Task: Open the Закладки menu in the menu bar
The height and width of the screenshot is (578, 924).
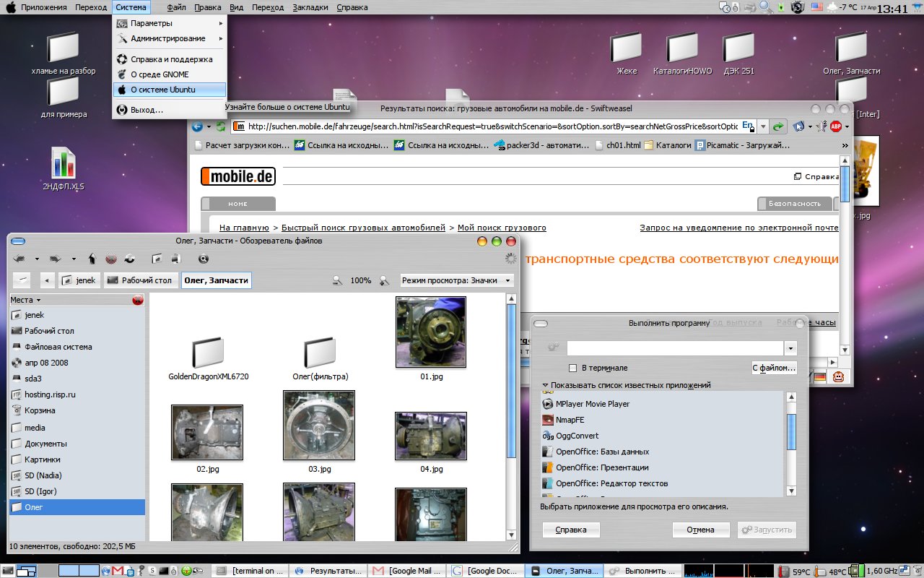Action: 309,7
